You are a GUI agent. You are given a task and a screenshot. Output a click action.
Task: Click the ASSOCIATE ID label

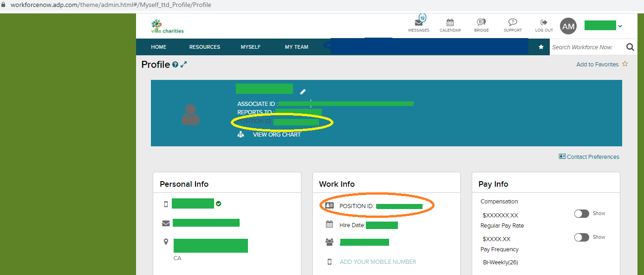pyautogui.click(x=257, y=104)
